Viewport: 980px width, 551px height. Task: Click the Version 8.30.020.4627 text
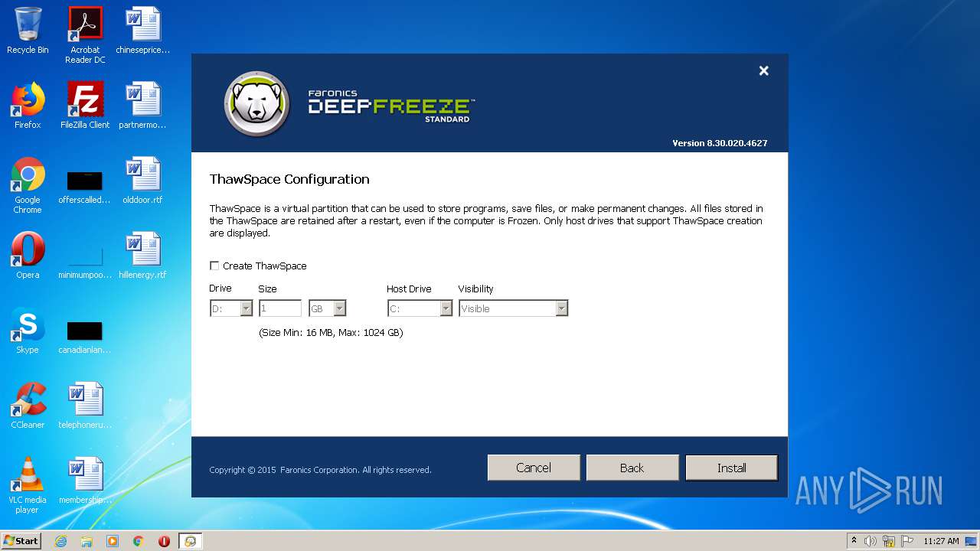coord(720,143)
